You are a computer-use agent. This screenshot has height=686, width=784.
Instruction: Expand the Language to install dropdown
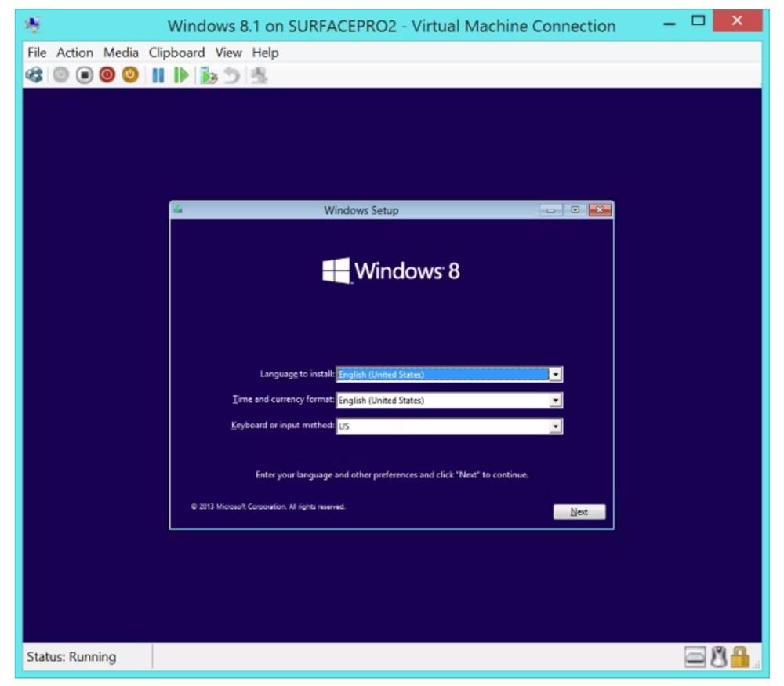(556, 375)
